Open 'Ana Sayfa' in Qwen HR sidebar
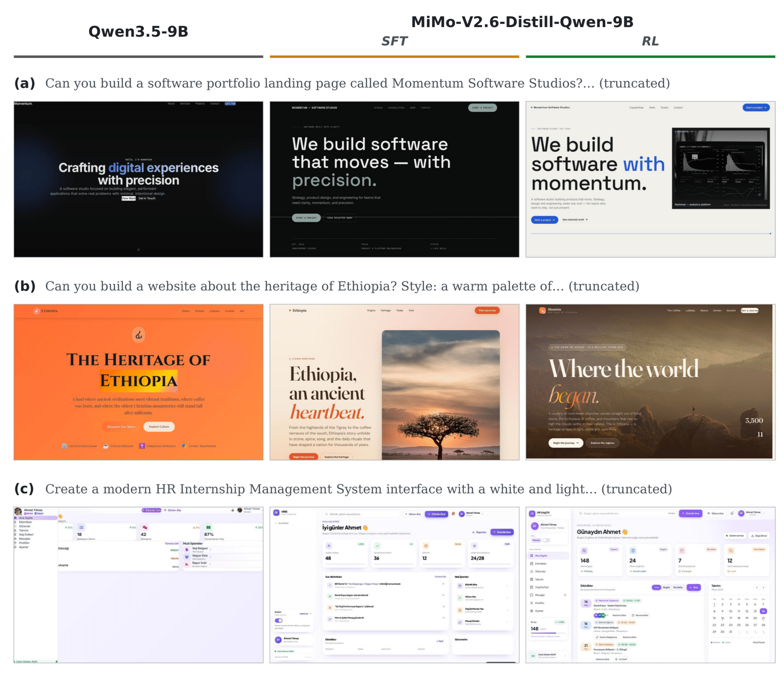 35,518
